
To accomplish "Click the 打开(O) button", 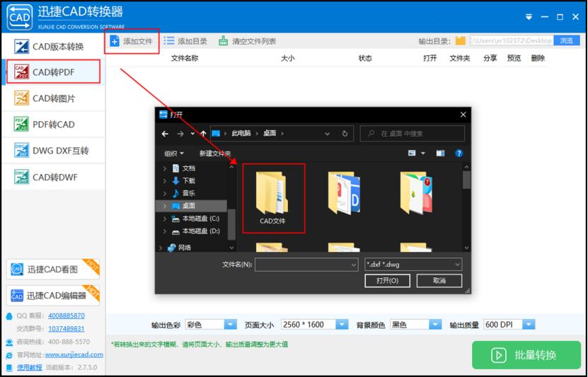I will click(x=387, y=281).
